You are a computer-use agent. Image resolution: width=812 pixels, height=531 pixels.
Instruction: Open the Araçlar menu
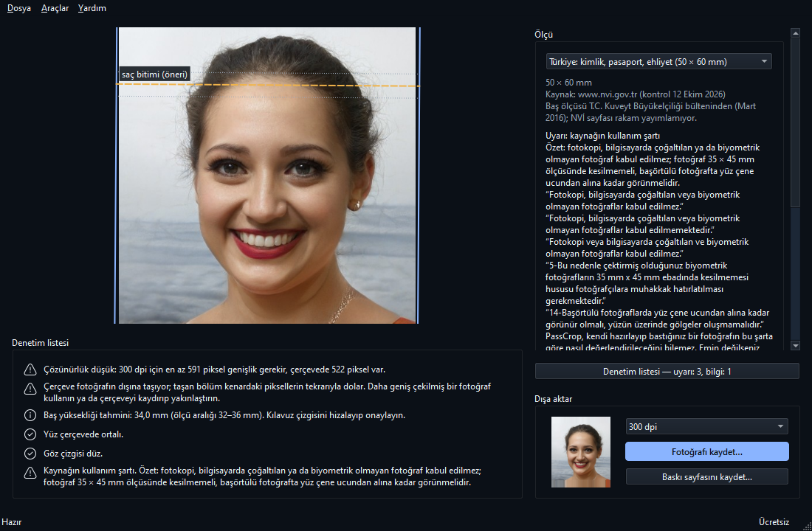[x=55, y=8]
